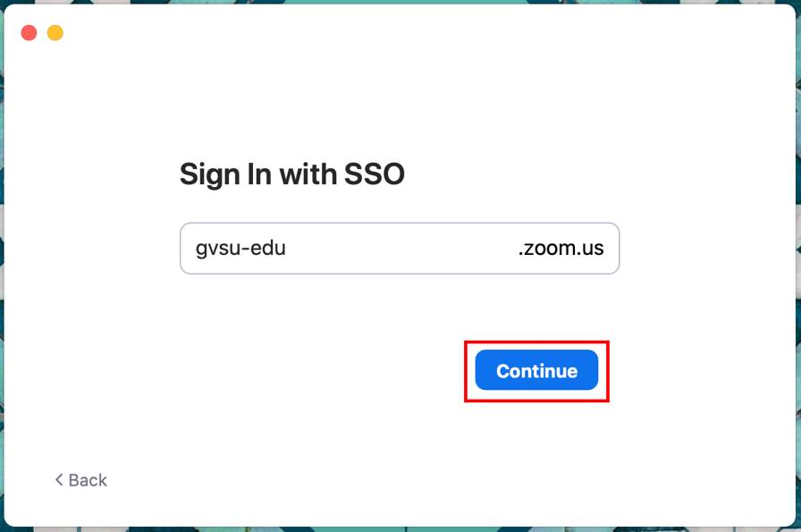This screenshot has width=801, height=532.
Task: Go back using the Back link
Action: (80, 480)
